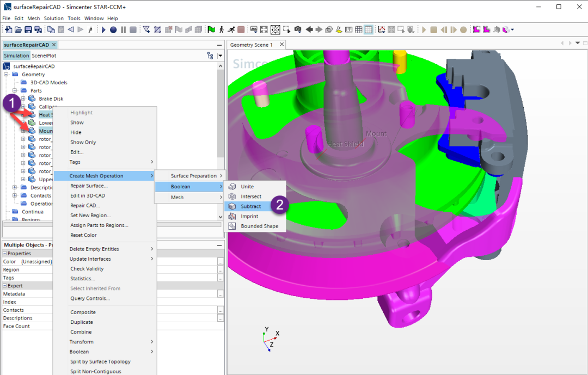Screen dimensions: 588x375
Task: Click the Pause bars icon
Action: tap(124, 29)
